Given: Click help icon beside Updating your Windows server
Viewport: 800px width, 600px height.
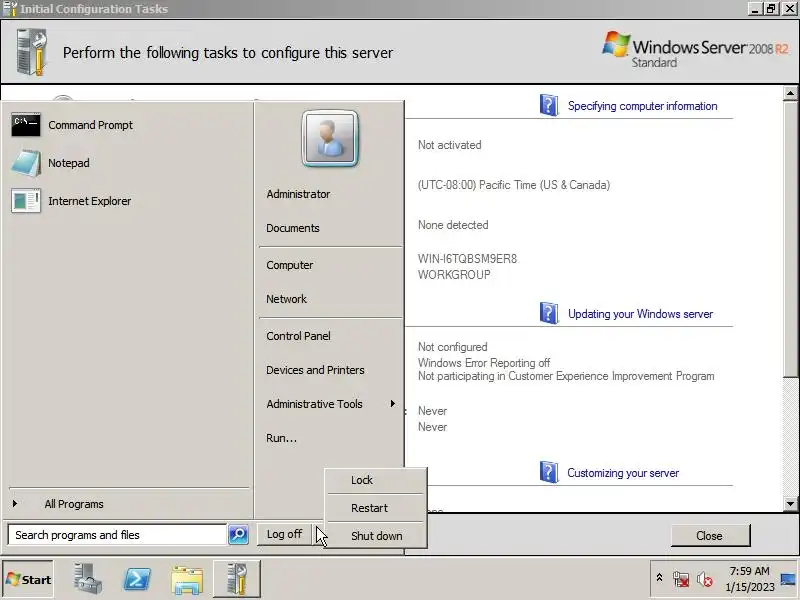Looking at the screenshot, I should tap(549, 313).
